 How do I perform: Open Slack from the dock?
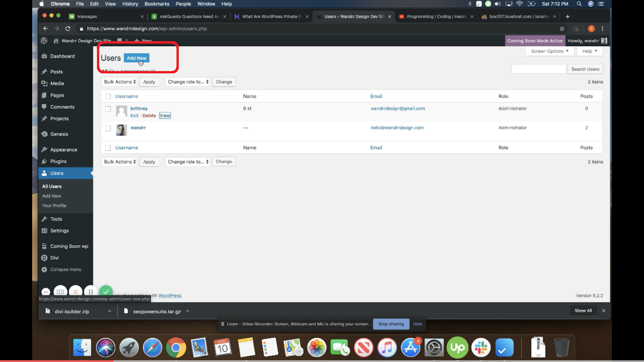(481, 347)
